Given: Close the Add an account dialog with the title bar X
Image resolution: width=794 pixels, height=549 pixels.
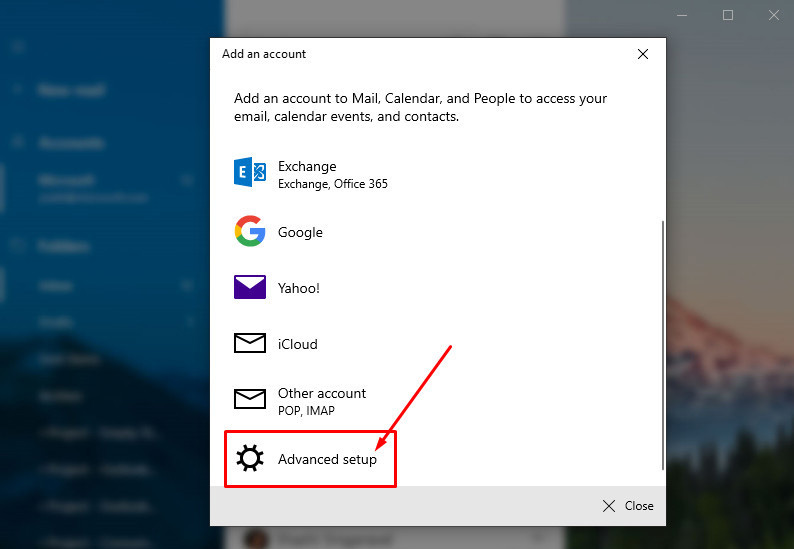Looking at the screenshot, I should 643,54.
